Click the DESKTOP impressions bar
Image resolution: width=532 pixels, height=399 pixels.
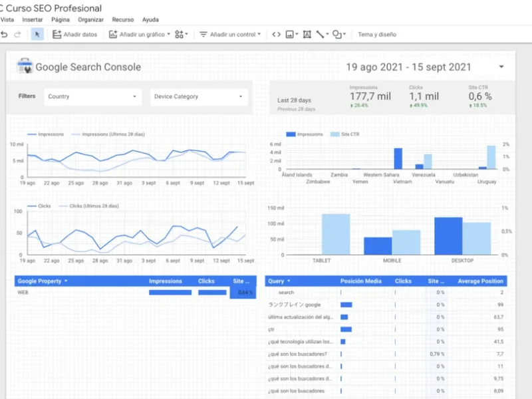tap(448, 236)
